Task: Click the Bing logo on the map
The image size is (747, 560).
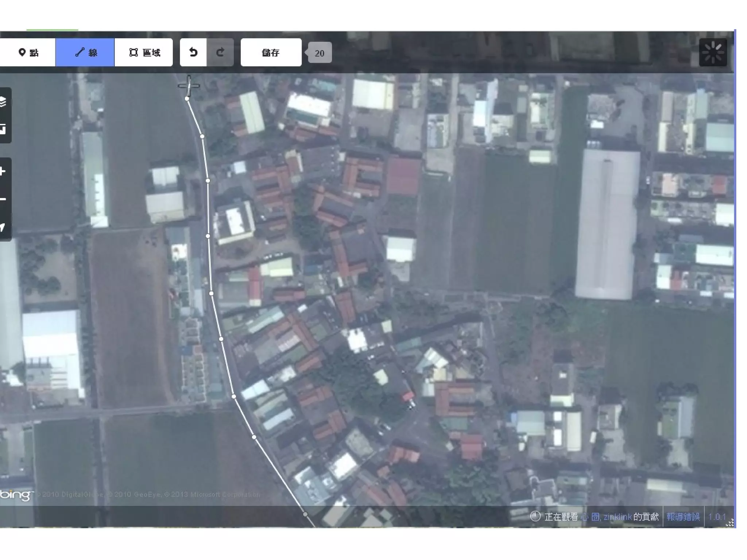Action: pos(16,495)
